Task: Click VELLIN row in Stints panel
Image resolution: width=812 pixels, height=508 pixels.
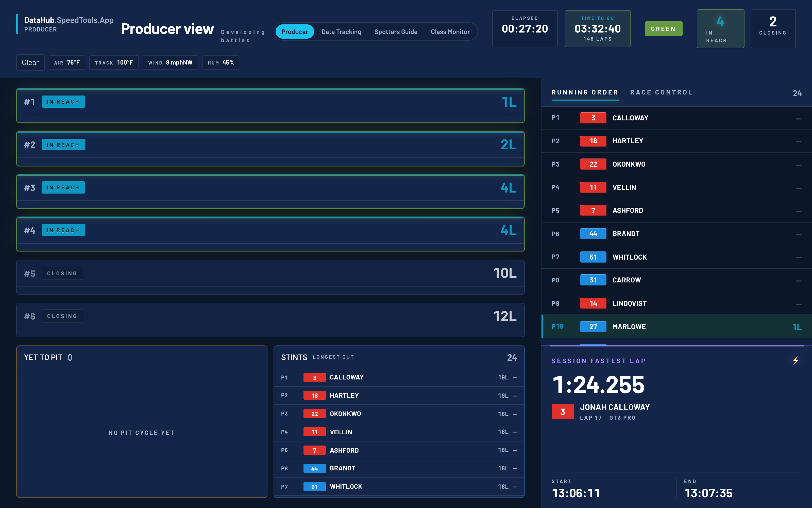Action: tap(399, 432)
